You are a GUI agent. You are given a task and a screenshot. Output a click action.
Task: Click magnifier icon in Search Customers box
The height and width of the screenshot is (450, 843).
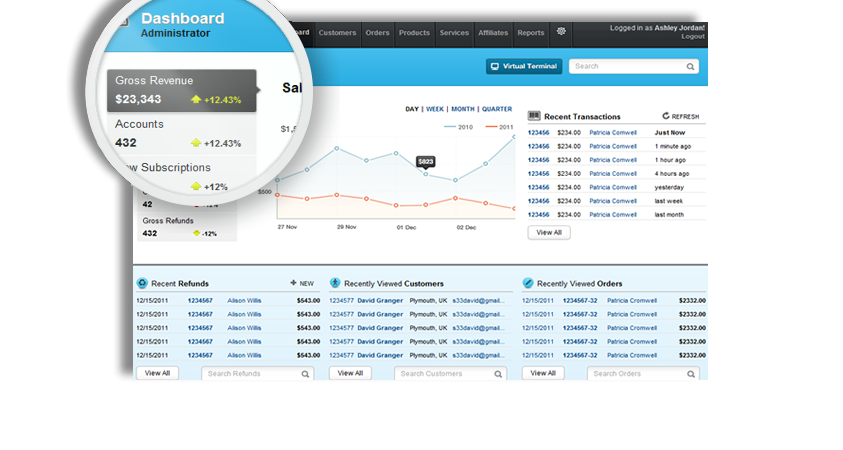(x=497, y=374)
